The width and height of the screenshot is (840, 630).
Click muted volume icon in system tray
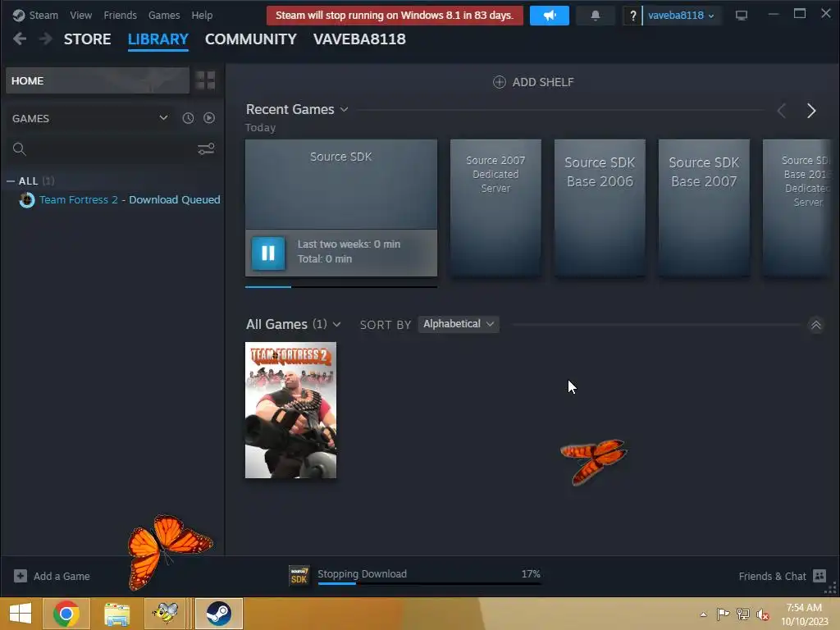pos(762,614)
